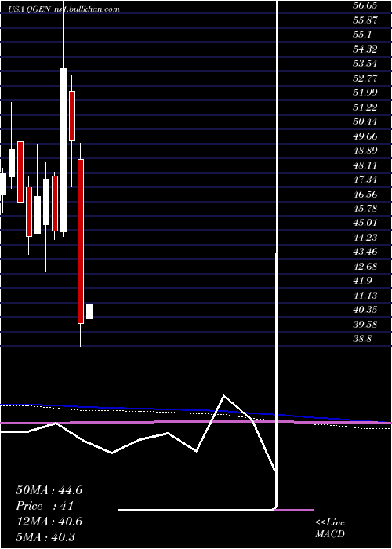Click the 46.56 price axis label
This screenshot has width=392, height=549.
pos(365,194)
